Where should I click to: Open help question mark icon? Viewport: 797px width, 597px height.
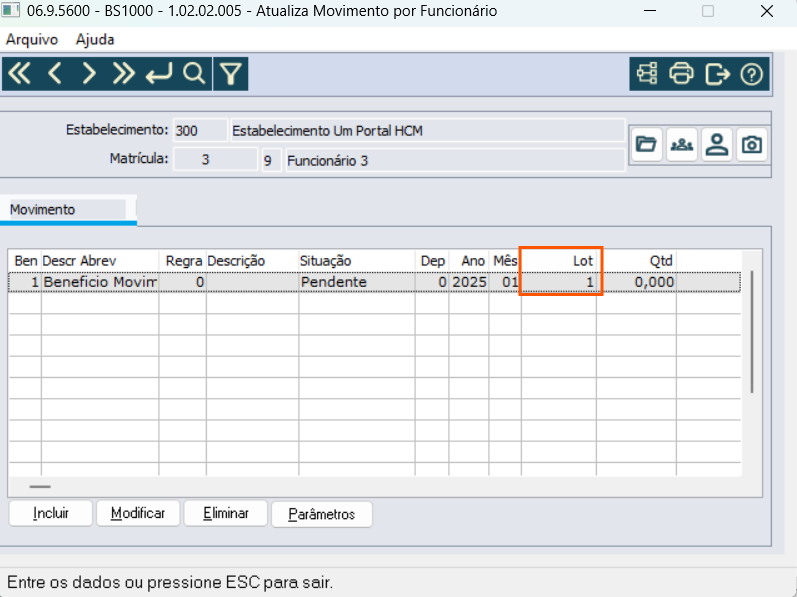pyautogui.click(x=751, y=74)
